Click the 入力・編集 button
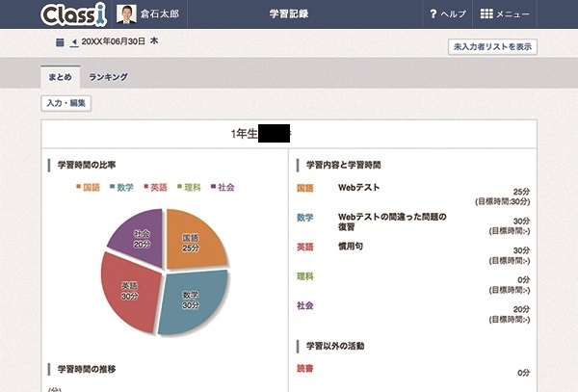This screenshot has height=392, width=578. tap(66, 103)
